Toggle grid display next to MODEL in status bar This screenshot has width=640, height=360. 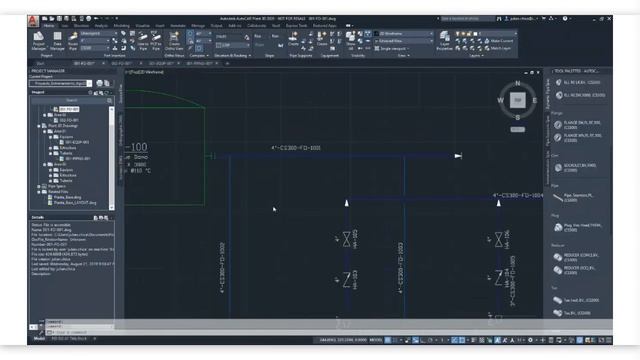pos(388,340)
